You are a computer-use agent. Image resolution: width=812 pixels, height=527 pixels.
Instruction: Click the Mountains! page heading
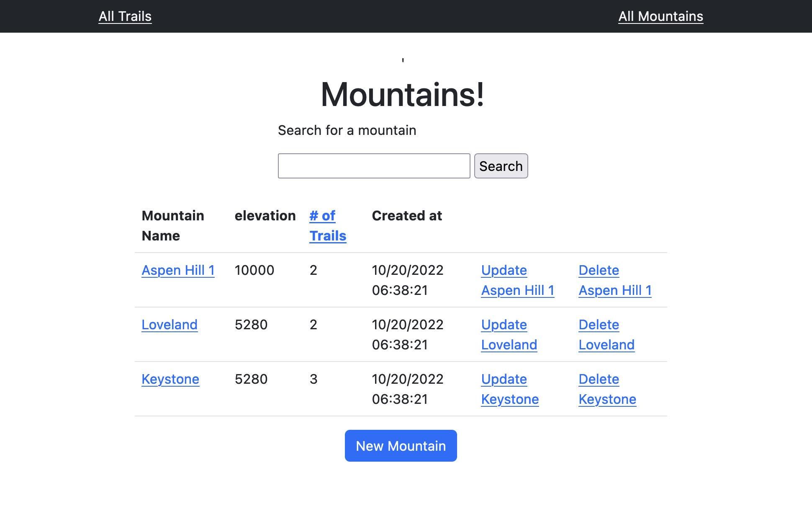402,95
